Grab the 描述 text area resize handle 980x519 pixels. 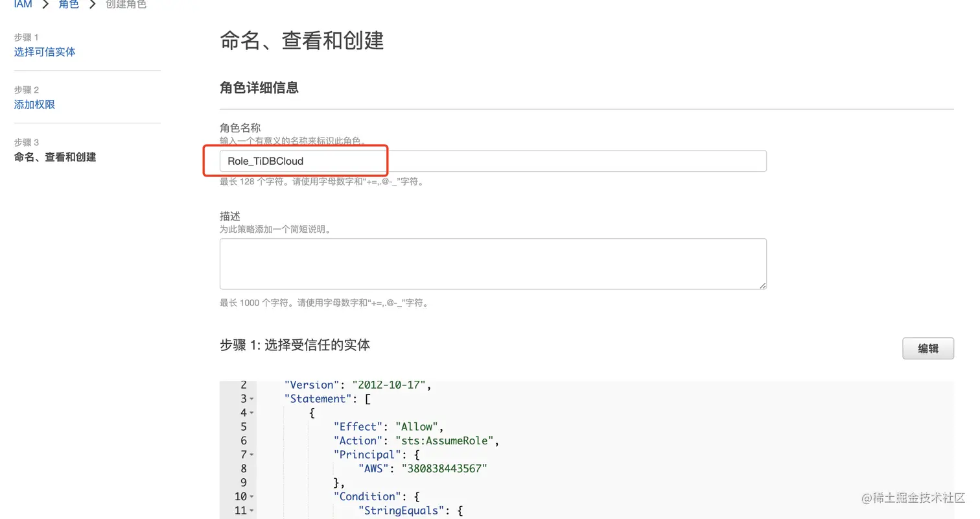coord(762,285)
